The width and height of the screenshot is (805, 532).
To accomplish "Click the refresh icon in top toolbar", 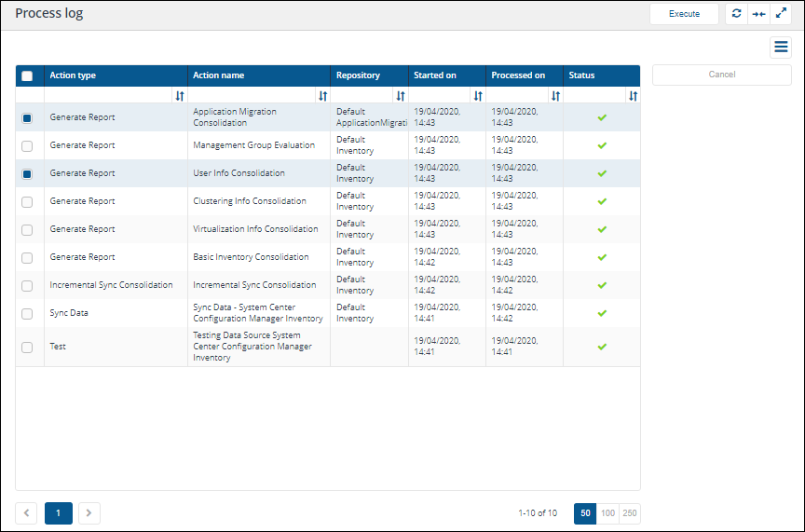I will point(736,14).
